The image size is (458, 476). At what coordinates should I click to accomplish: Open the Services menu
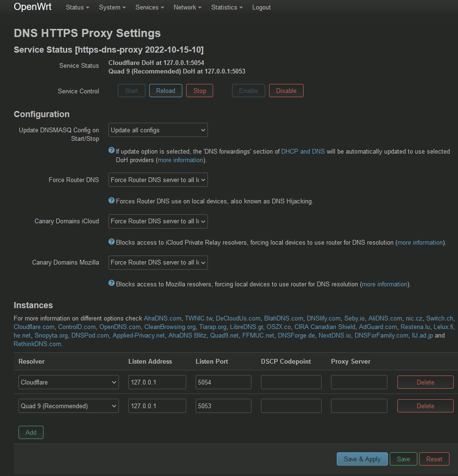tap(149, 7)
